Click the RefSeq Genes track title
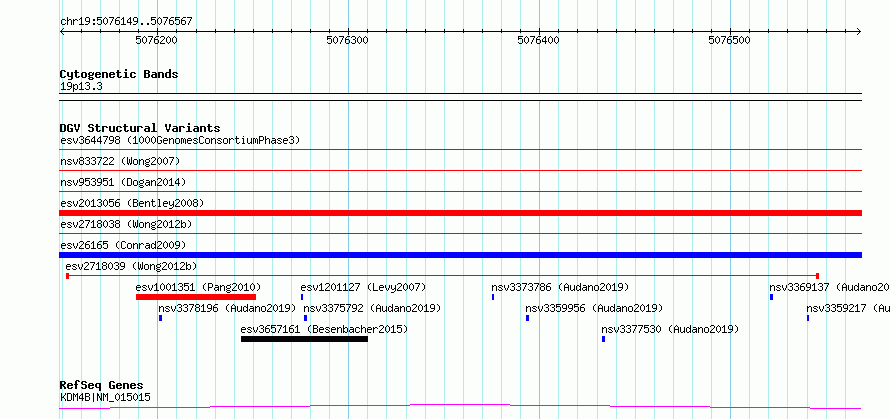This screenshot has width=890, height=419. click(101, 386)
